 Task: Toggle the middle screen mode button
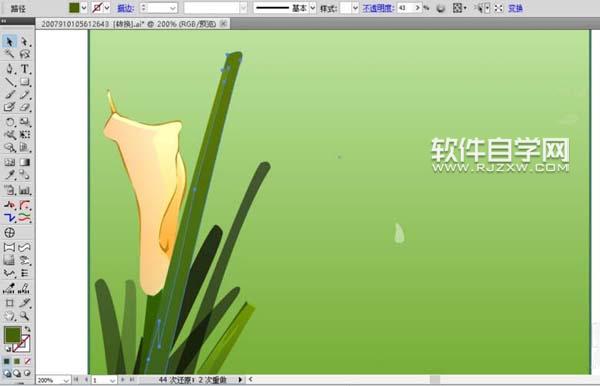point(17,373)
